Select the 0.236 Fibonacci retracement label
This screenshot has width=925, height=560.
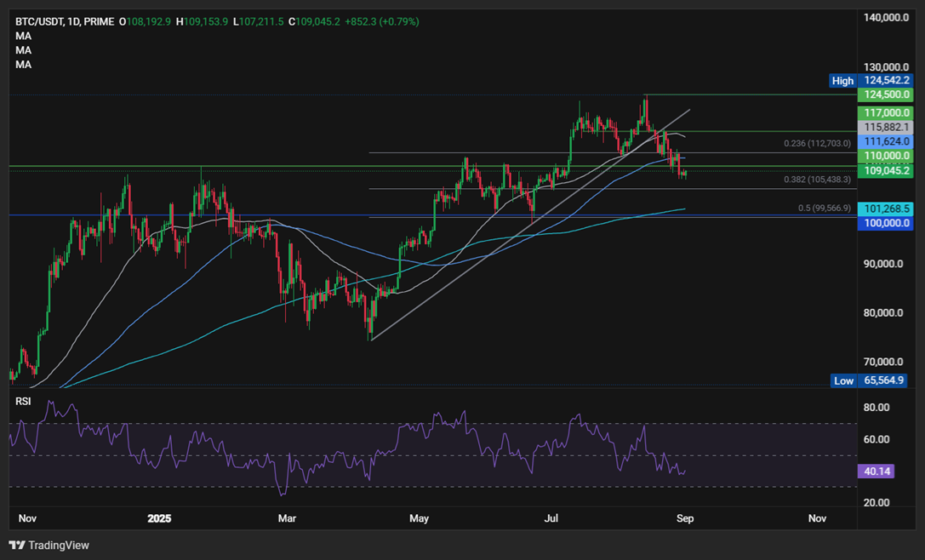pos(817,143)
